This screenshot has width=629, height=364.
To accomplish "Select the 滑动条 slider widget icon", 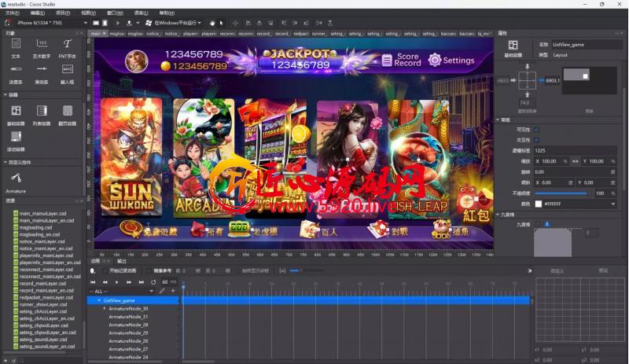I will [x=42, y=69].
